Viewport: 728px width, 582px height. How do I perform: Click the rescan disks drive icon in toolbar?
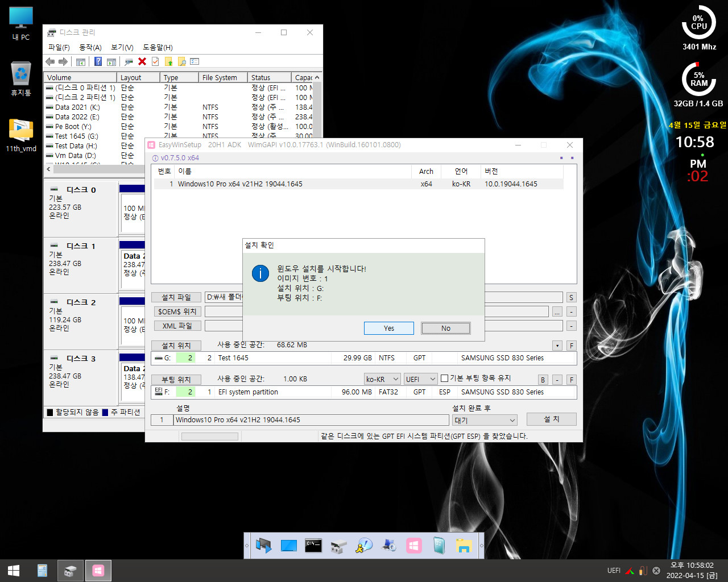(x=129, y=61)
